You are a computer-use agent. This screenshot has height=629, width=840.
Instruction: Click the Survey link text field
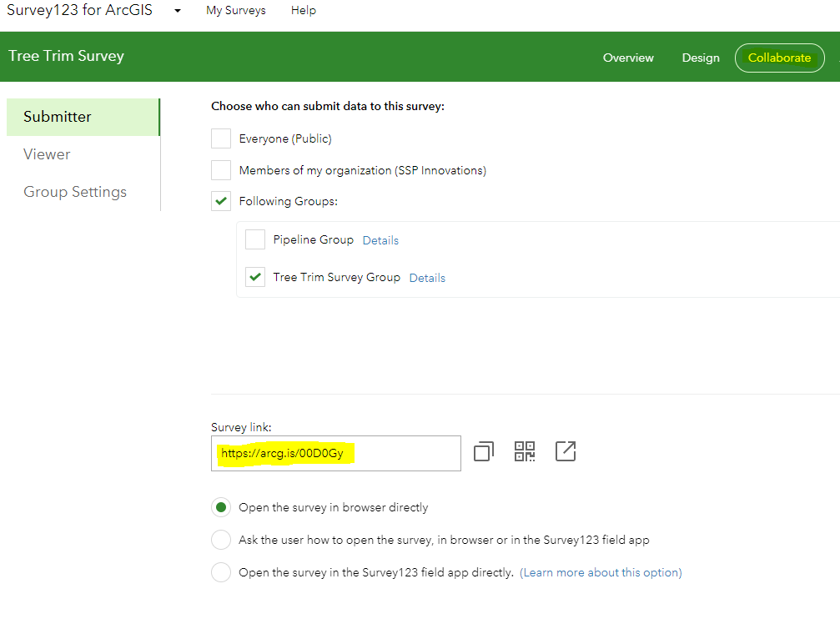[x=336, y=453]
